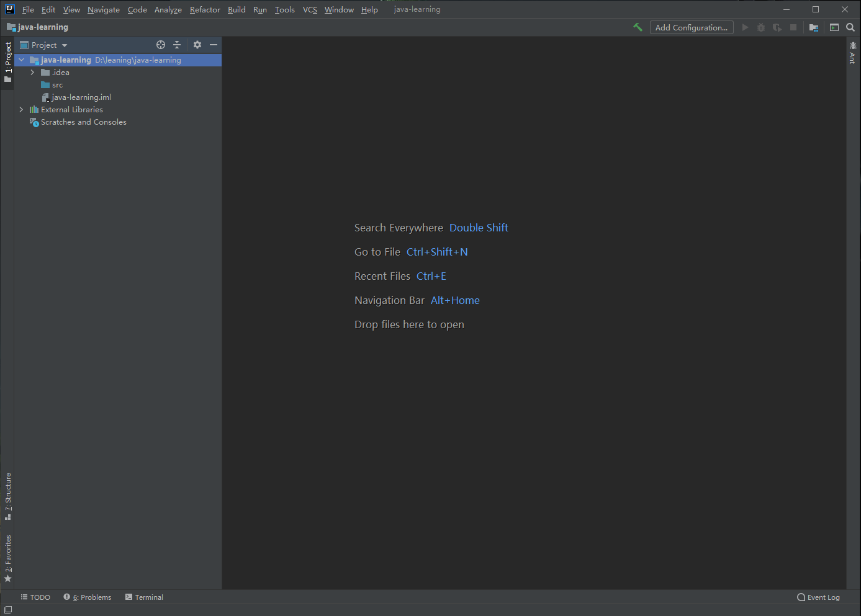Click the Run Anything icon beside search
Image resolution: width=861 pixels, height=616 pixels.
tap(834, 27)
